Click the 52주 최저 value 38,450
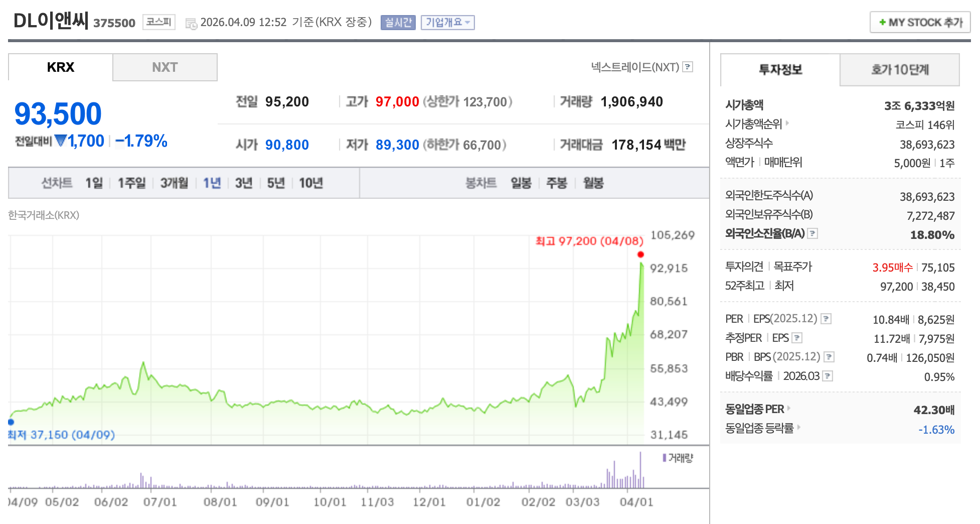 pyautogui.click(x=938, y=287)
